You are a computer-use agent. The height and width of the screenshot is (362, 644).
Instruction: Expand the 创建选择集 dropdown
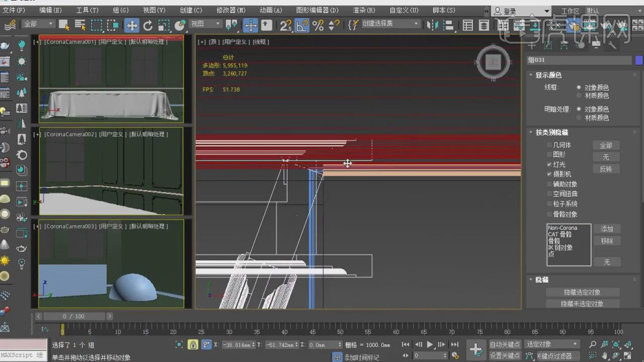pyautogui.click(x=390, y=24)
